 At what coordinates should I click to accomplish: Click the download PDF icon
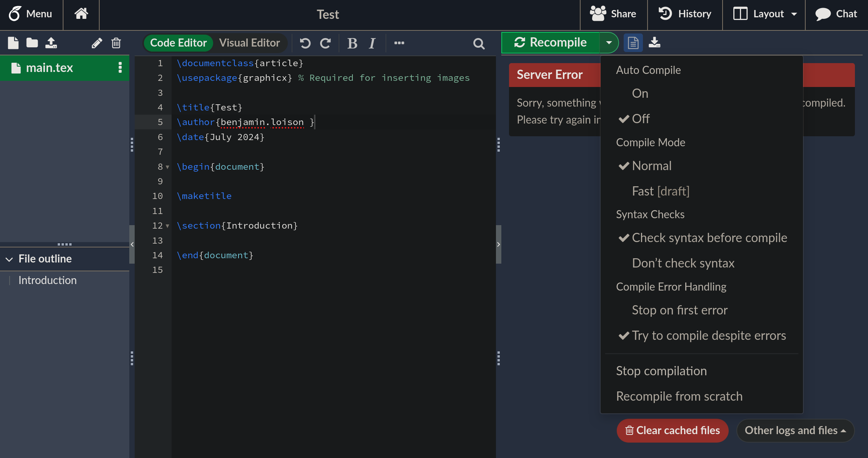tap(654, 42)
